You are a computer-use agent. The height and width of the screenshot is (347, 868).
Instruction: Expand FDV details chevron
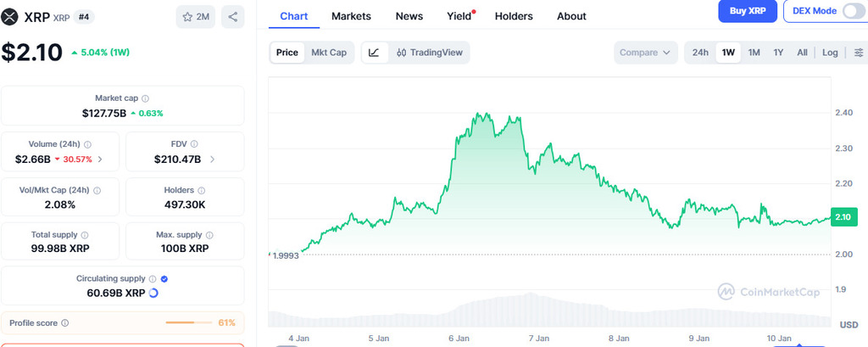point(212,159)
